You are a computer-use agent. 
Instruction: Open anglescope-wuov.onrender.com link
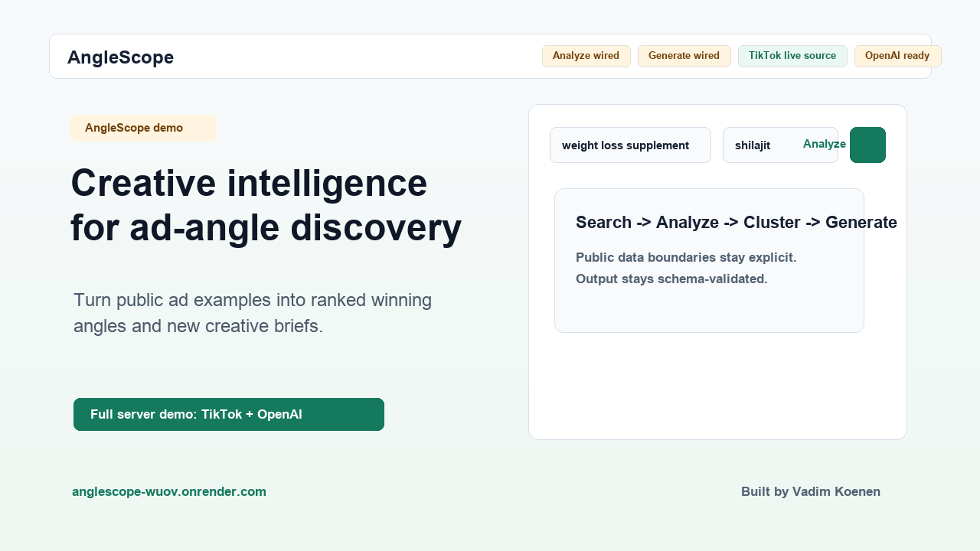(169, 491)
